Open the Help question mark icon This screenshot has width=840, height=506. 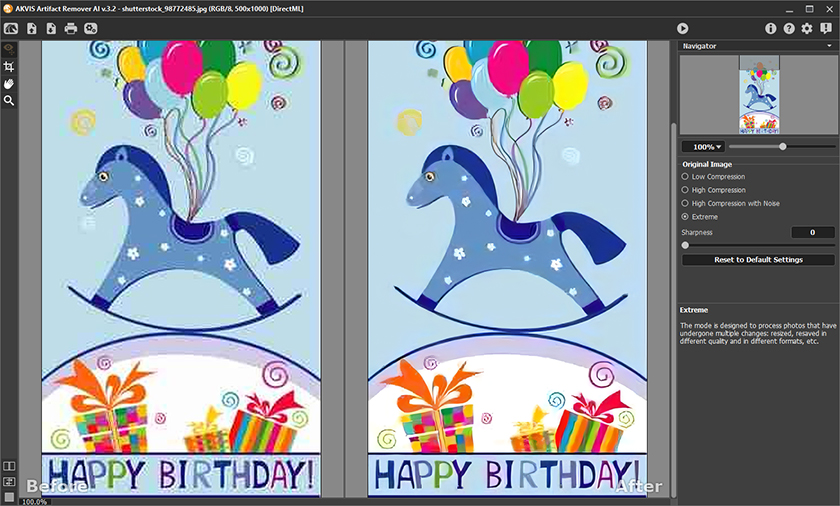(x=789, y=29)
